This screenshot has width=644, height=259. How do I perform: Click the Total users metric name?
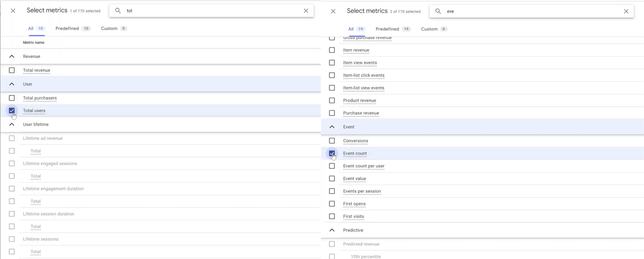[x=34, y=111]
